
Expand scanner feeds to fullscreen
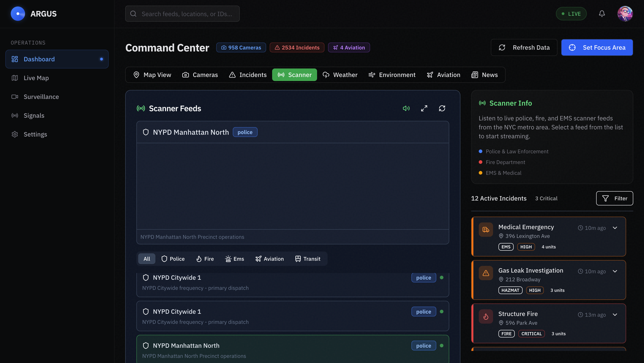click(424, 108)
